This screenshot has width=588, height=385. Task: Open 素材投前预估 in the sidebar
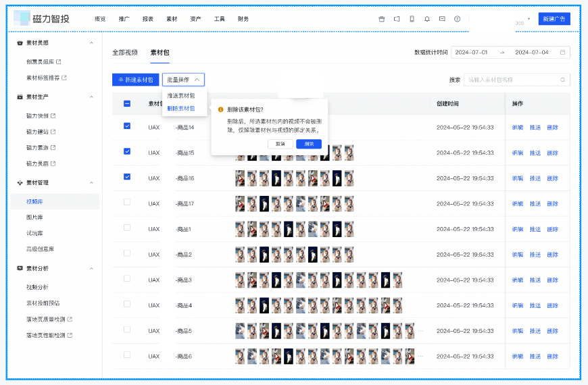coord(43,303)
